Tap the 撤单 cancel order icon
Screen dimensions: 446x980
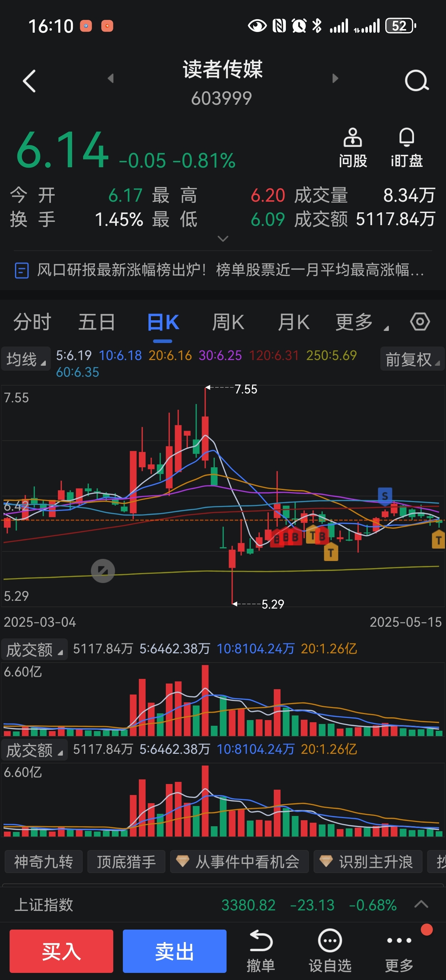click(261, 941)
